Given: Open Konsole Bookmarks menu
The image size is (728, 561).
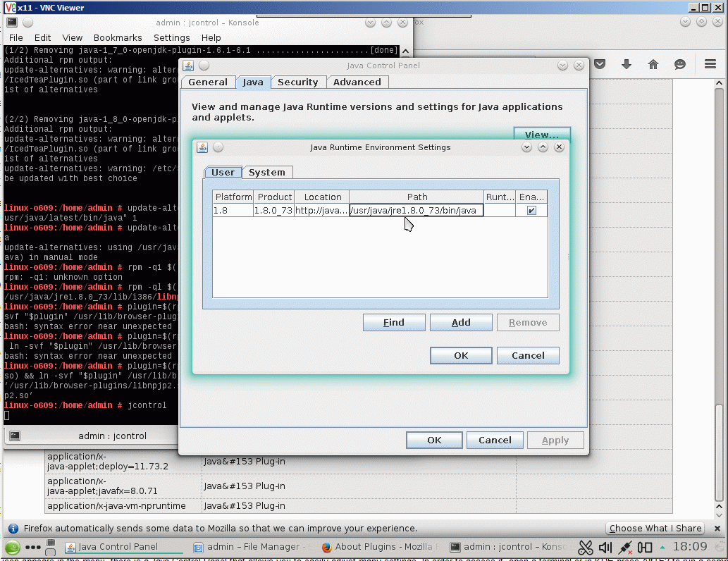Looking at the screenshot, I should (x=118, y=37).
